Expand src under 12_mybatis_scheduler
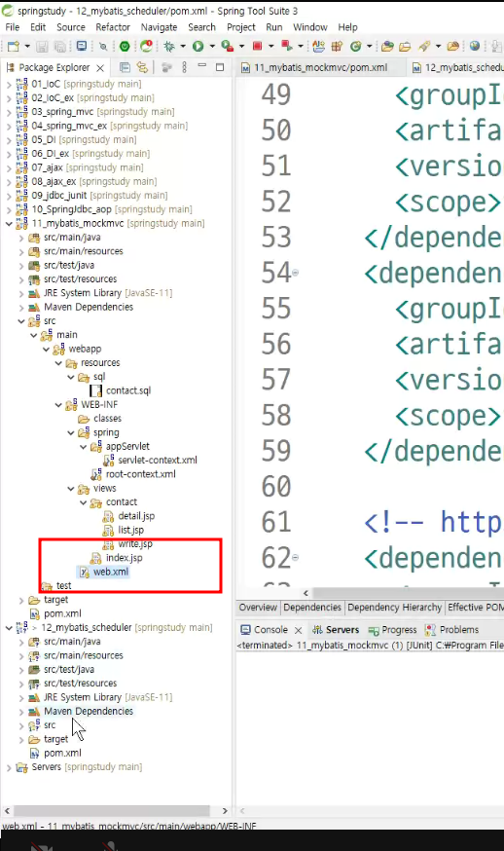Viewport: 504px width, 851px height. [21, 725]
